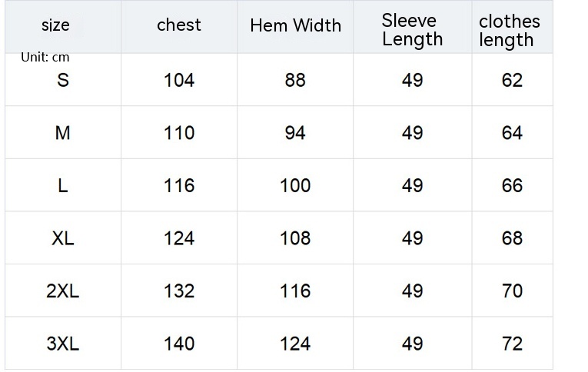Select the 2XL size row label
Screen dimensions: 588x372
(x=63, y=291)
